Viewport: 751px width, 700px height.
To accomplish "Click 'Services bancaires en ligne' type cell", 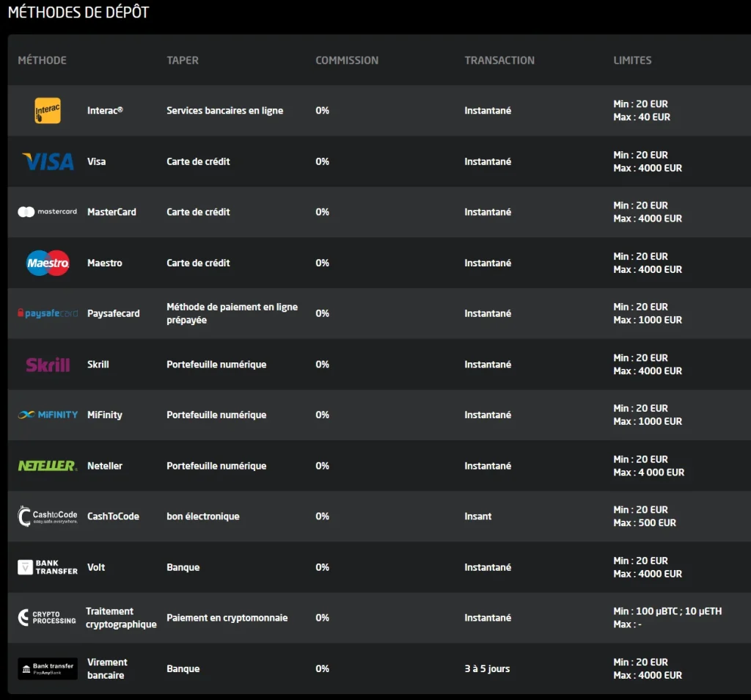I will 224,111.
